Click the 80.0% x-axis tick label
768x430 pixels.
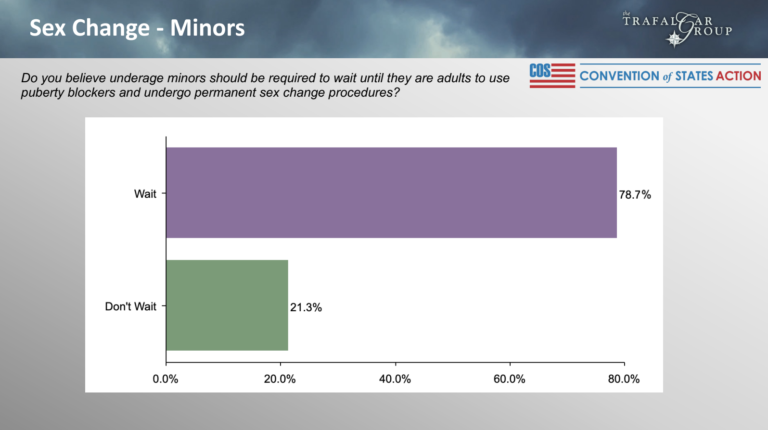coord(624,378)
